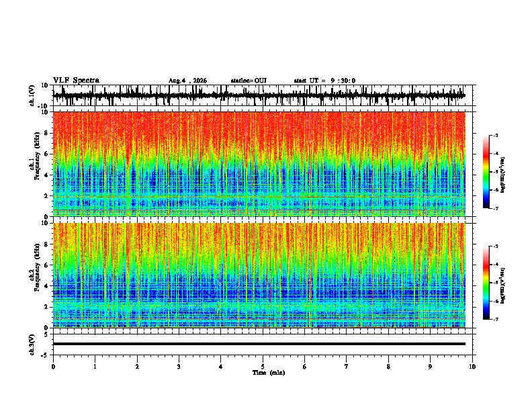Click the ch.2 colorbar "log(PSD)(V²/Hz)" label

pyautogui.click(x=503, y=285)
